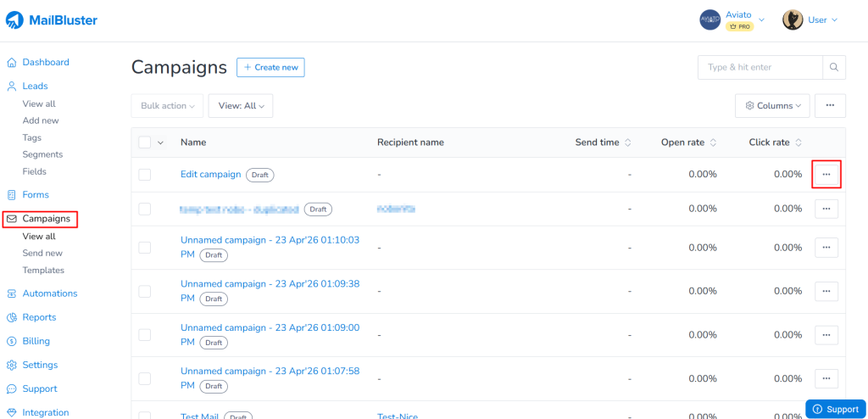Open actions menu for Edit campaign row
Viewport: 868px width, 419px height.
click(x=826, y=175)
